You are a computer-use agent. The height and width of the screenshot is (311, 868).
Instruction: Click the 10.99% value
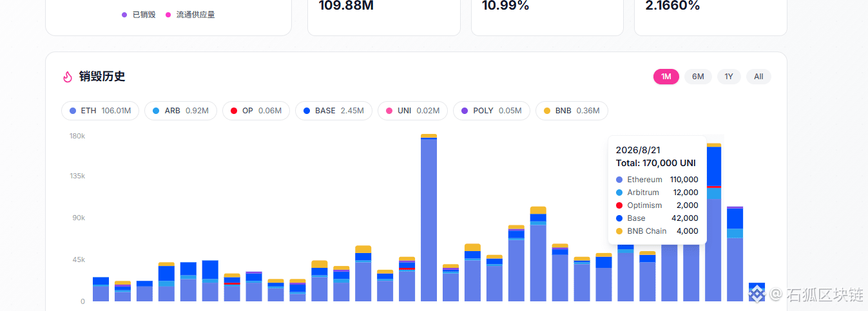tap(506, 5)
